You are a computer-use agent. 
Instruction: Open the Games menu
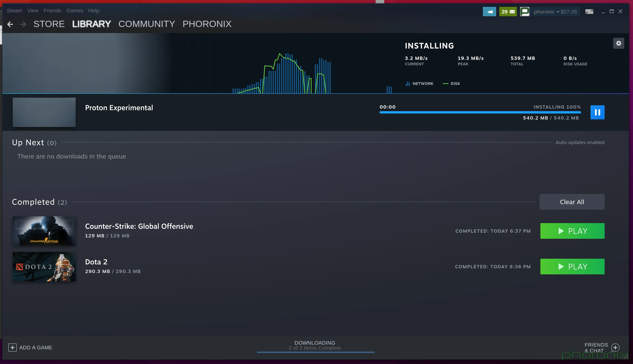tap(75, 11)
